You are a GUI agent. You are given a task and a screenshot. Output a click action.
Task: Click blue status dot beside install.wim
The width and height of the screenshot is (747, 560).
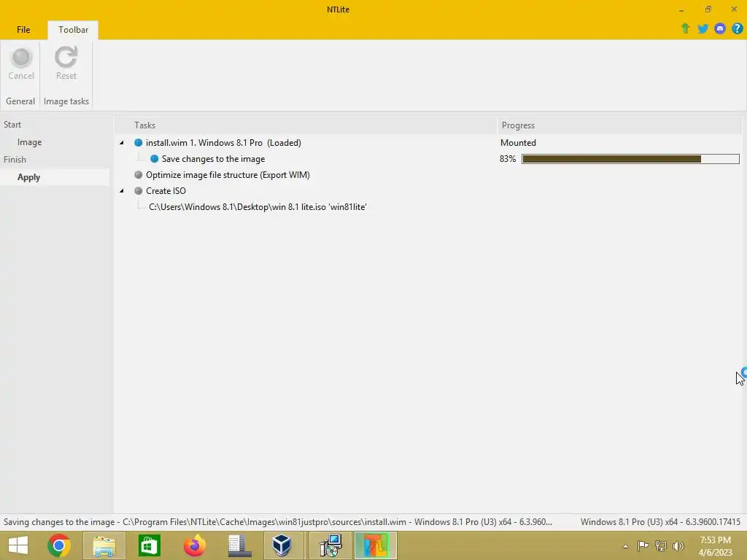coord(139,143)
